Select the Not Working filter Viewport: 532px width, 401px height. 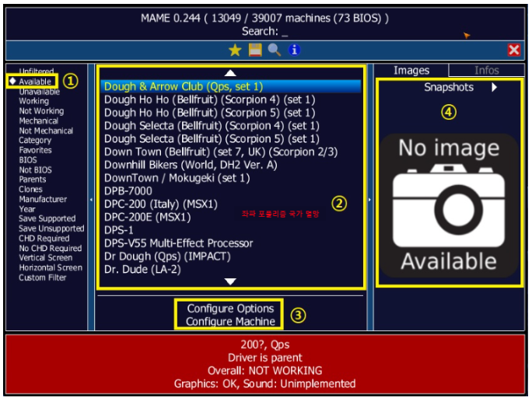(41, 111)
